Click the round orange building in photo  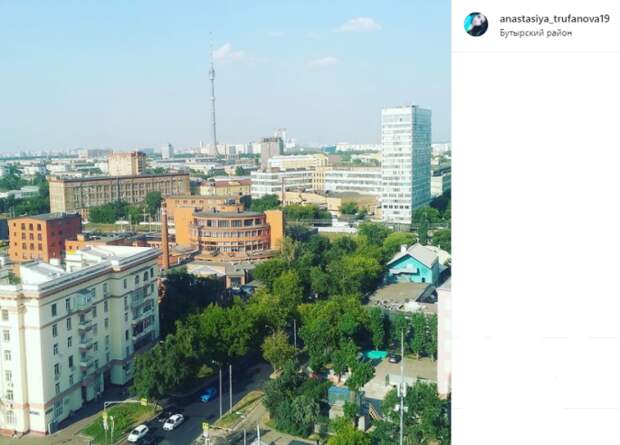(231, 235)
